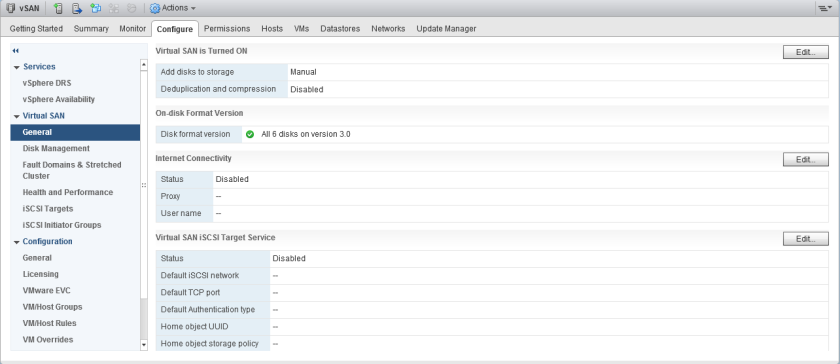Open the Actions dropdown menu
The height and width of the screenshot is (364, 840).
coord(172,8)
